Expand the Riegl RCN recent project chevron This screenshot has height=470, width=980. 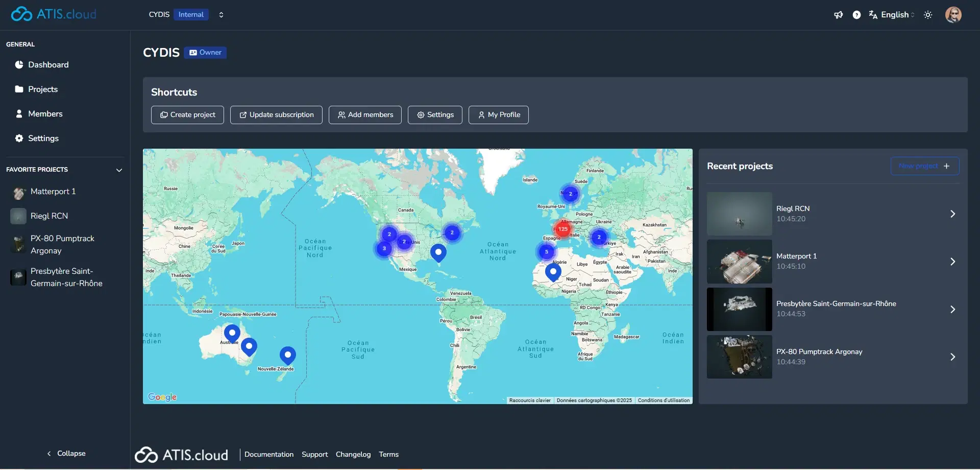(x=952, y=214)
